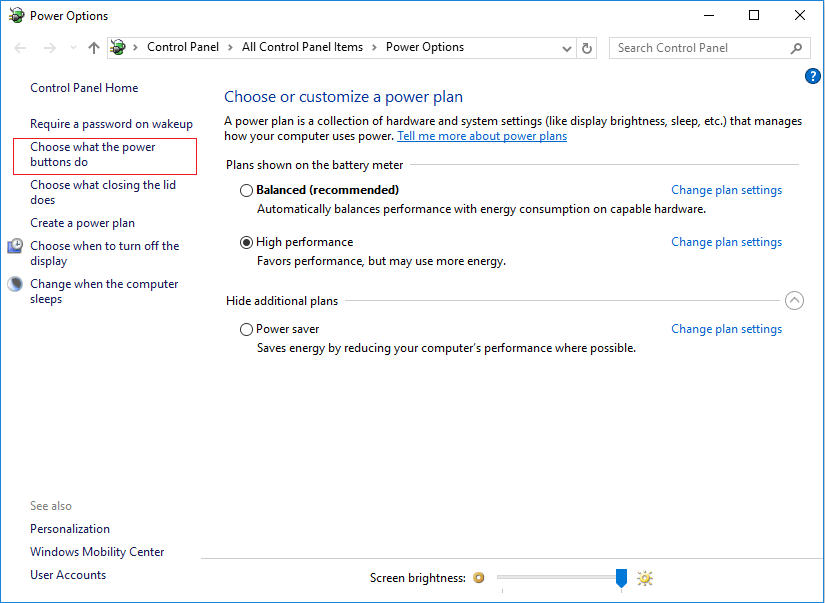Open the recent locations dropdown arrow
825x603 pixels.
[72, 48]
